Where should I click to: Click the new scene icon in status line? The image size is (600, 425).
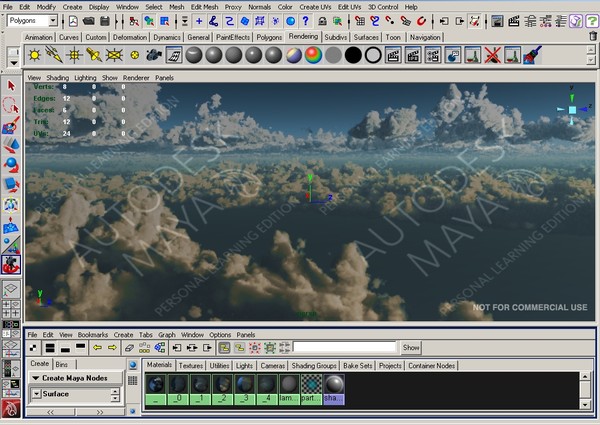73,21
